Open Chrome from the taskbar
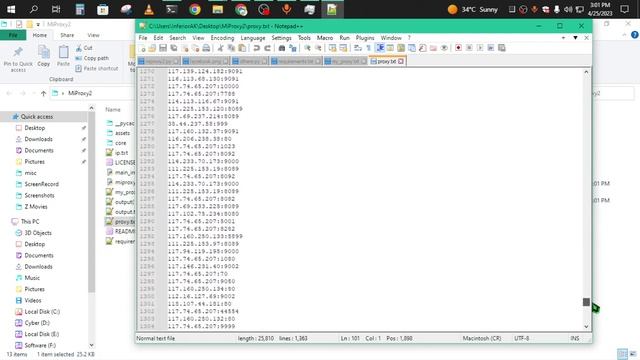The height and width of the screenshot is (360, 640). (x=195, y=9)
